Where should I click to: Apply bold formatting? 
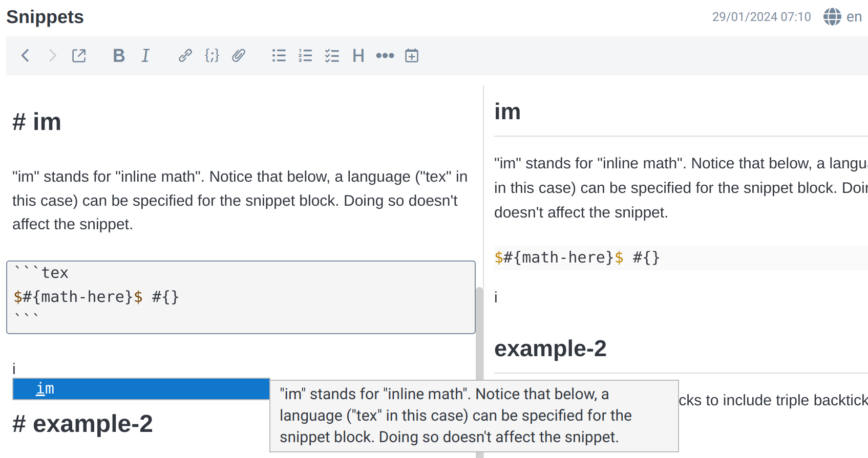coord(119,55)
